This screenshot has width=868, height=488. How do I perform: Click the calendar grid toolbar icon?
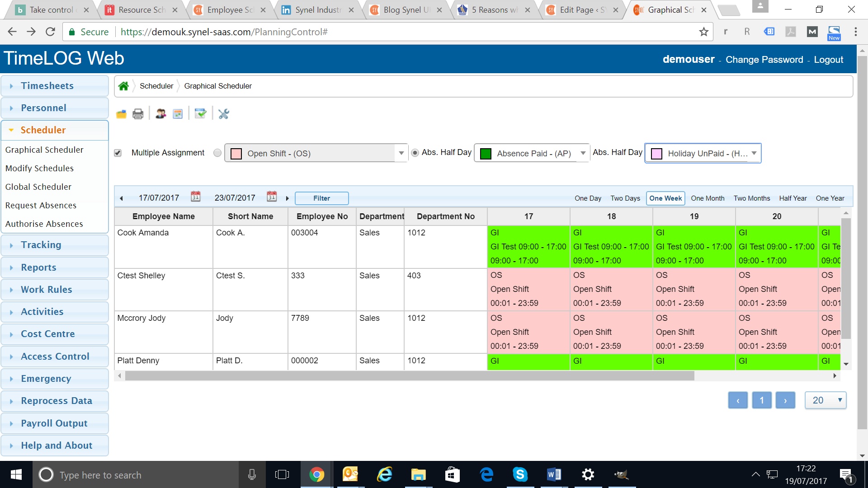(178, 114)
